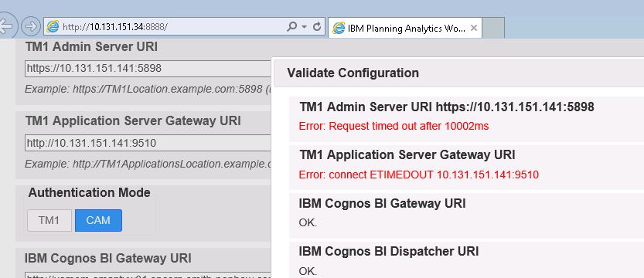This screenshot has width=644, height=278.
Task: Click 'Error: Request timed out after 10002ms' text
Action: coord(394,127)
